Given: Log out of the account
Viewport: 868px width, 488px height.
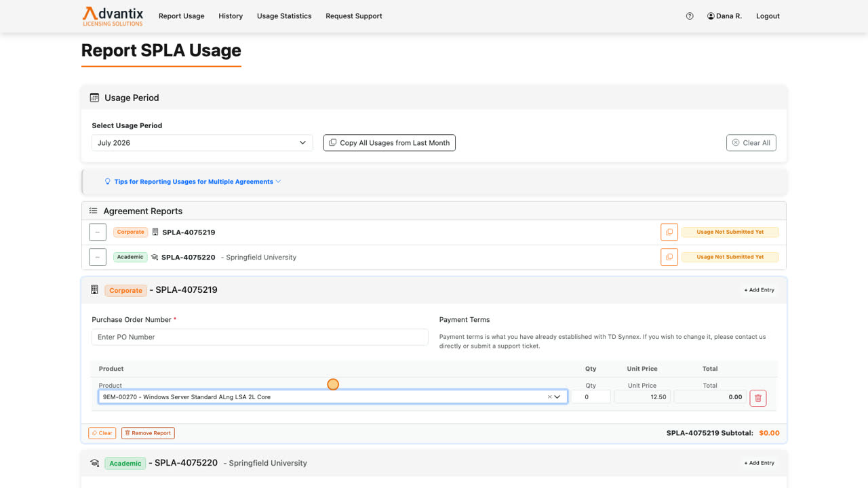Looking at the screenshot, I should pos(768,16).
